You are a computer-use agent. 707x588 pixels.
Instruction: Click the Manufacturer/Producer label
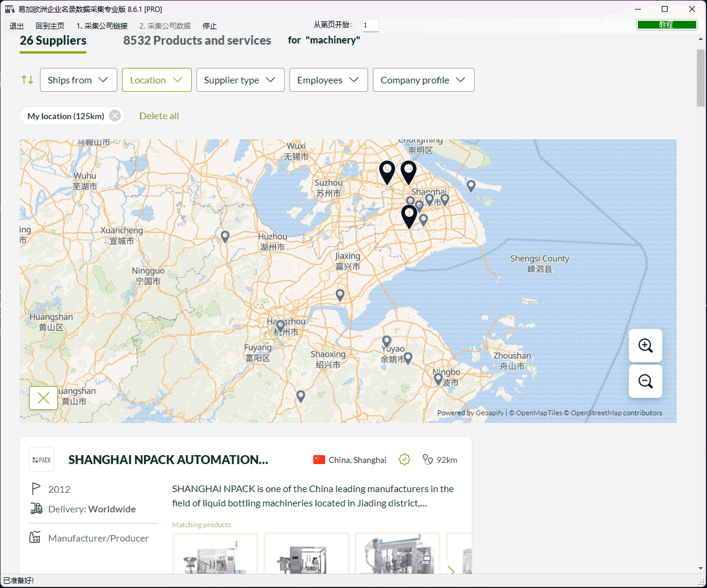tap(98, 538)
